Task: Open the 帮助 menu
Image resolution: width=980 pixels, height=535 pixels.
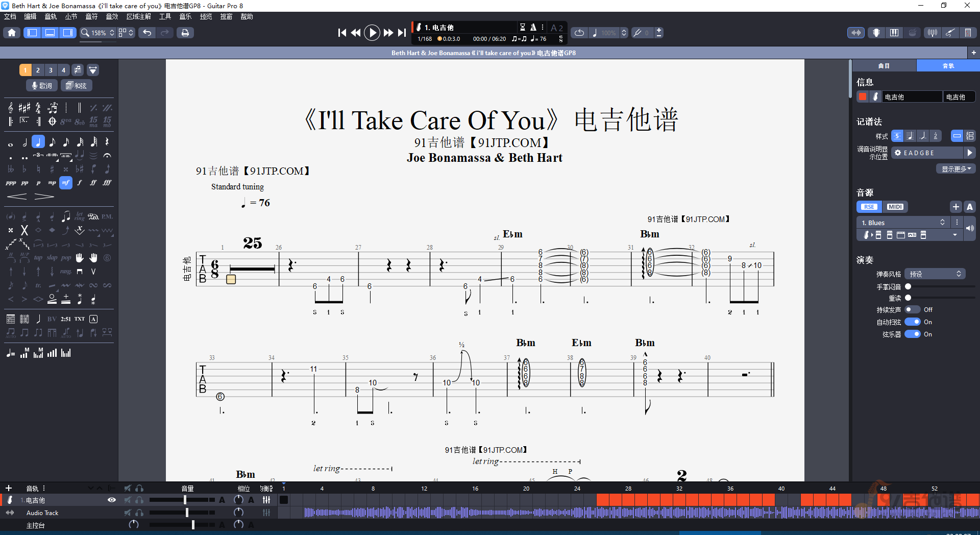Action: pos(247,16)
